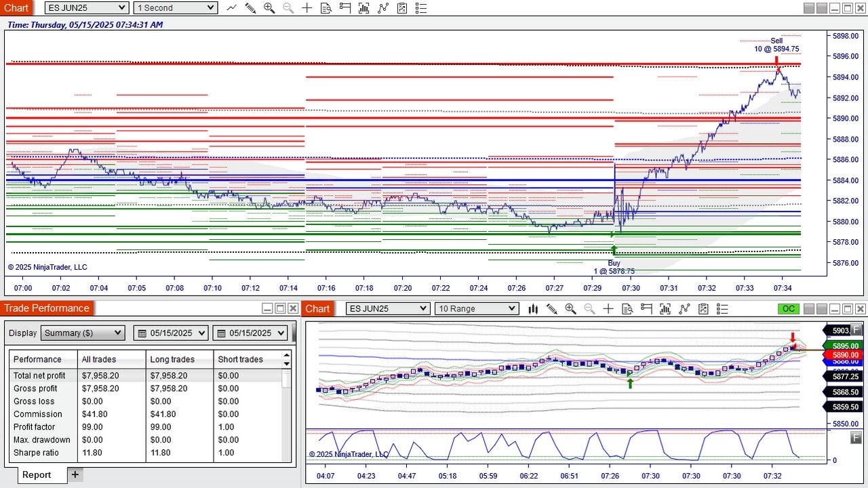The width and height of the screenshot is (868, 488).
Task: Toggle Chart Trader icon in bottom chart toolbar
Action: (x=646, y=309)
